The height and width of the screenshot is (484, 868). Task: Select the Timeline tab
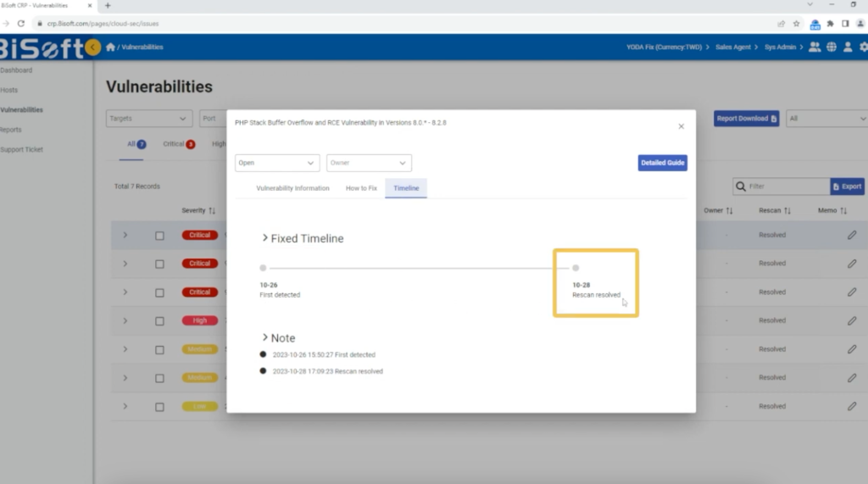click(406, 188)
